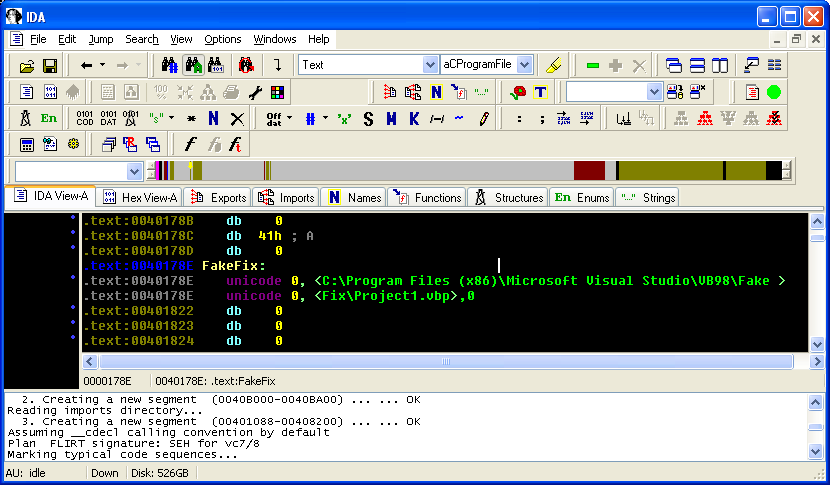Convert to data with the 0101 DAT icon
Screen dimensions: 830x485
coord(109,118)
